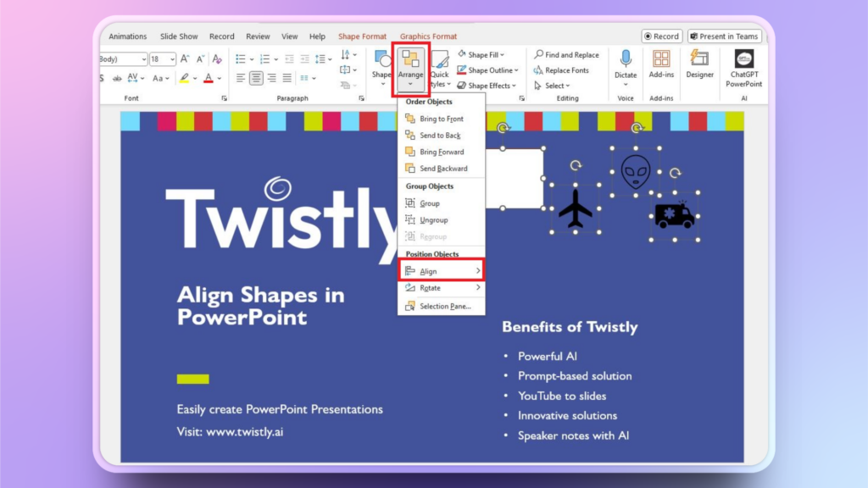868x488 pixels.
Task: Click rotation handle above airplane graphic
Action: click(x=576, y=165)
